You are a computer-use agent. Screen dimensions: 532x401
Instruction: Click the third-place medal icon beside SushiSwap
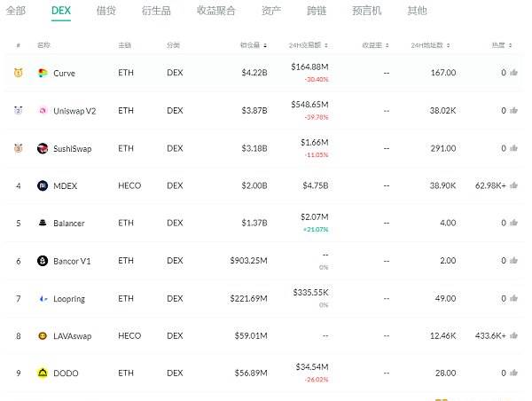pyautogui.click(x=19, y=148)
